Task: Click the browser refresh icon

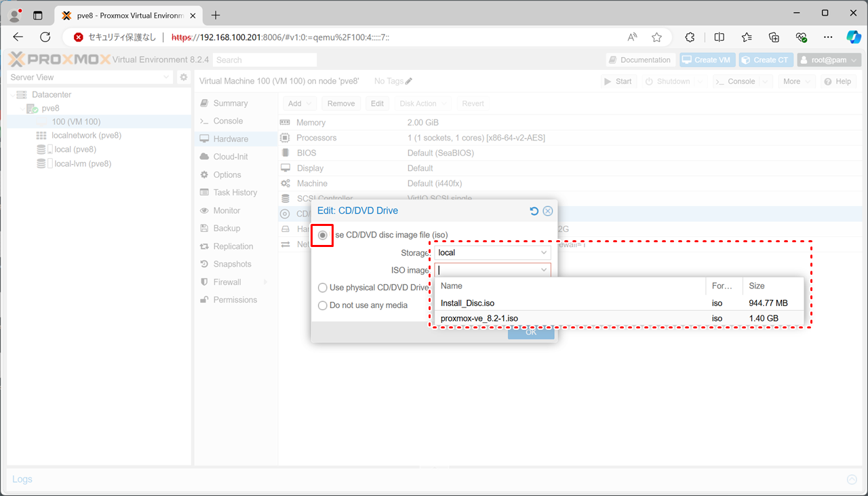Action: [x=45, y=37]
